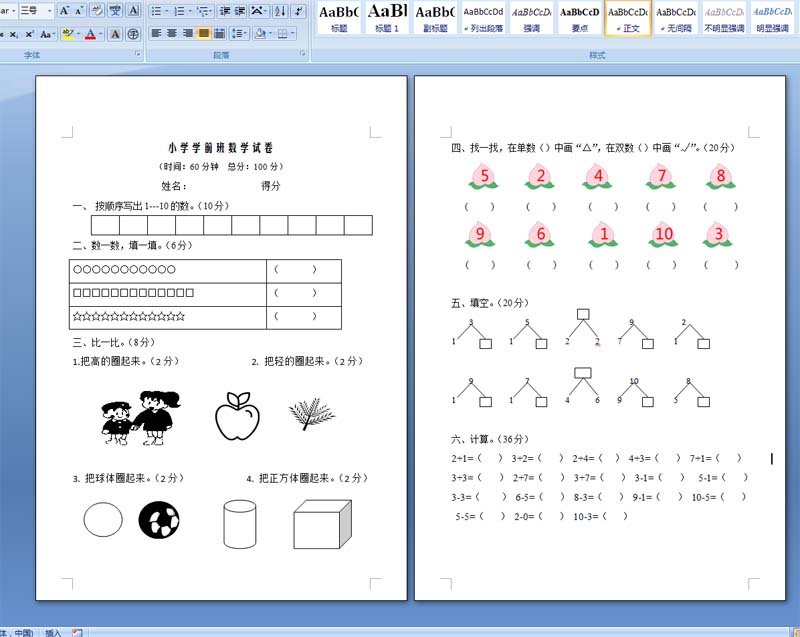Click the Character Border icon
800x637 pixels.
coord(133,11)
